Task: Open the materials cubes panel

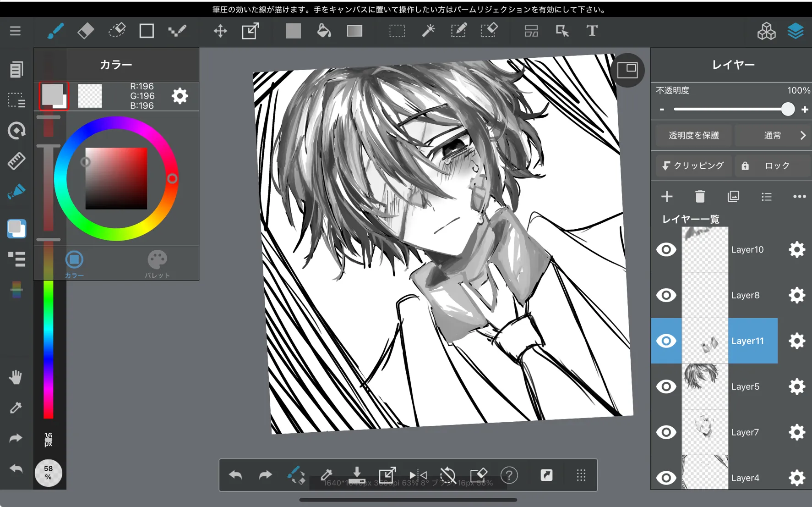Action: pos(766,31)
